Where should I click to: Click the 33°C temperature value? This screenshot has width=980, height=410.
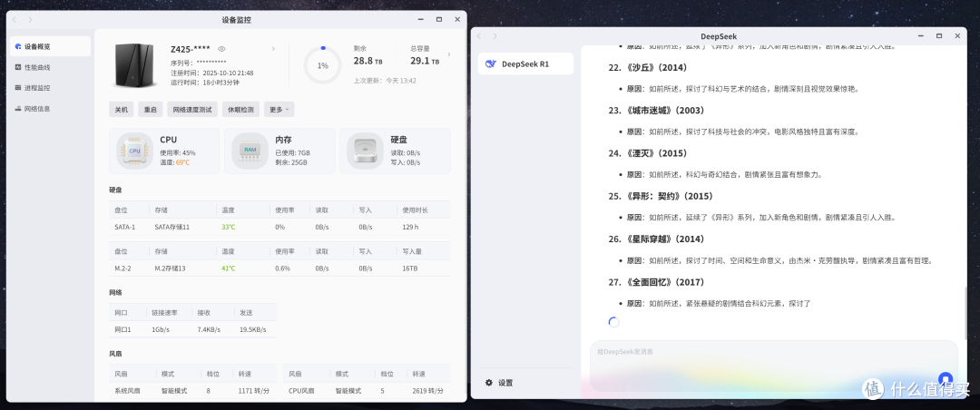(x=228, y=227)
